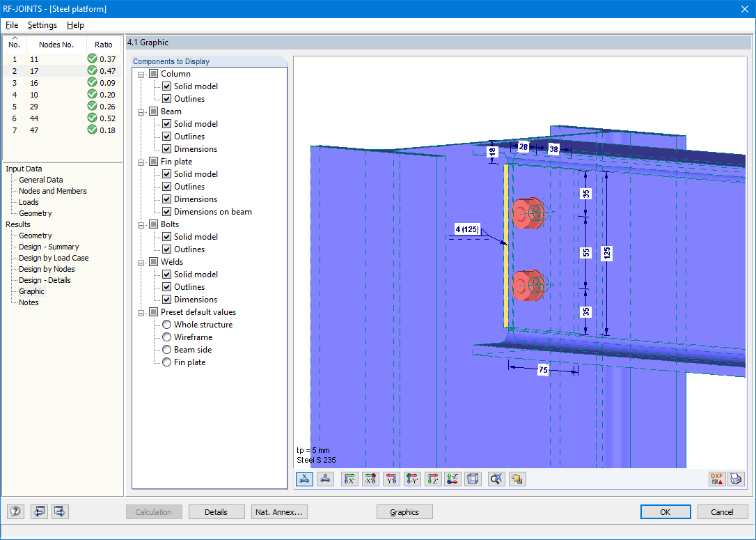Viewport: 756px width, 540px height.
Task: Set view against -Y' direction
Action: pos(411,479)
